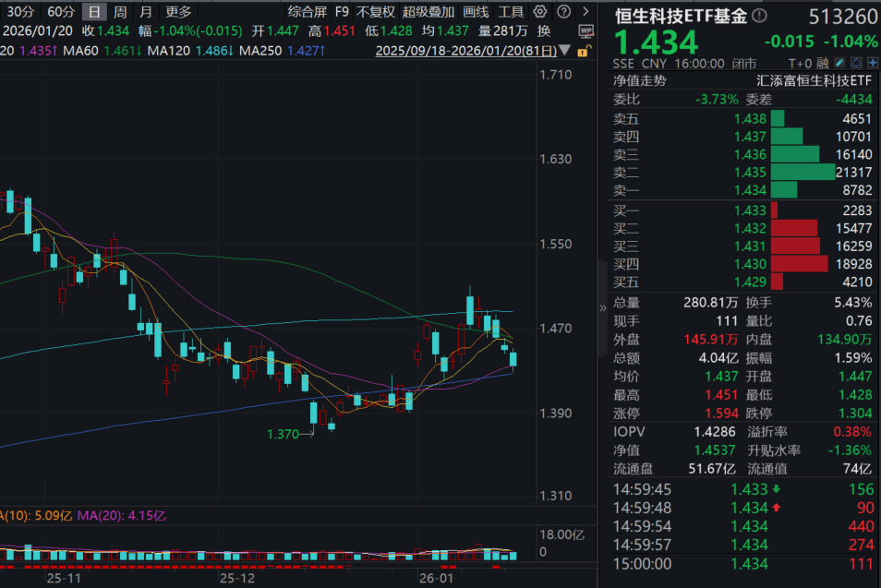Click the 净值走势 link

click(x=639, y=80)
